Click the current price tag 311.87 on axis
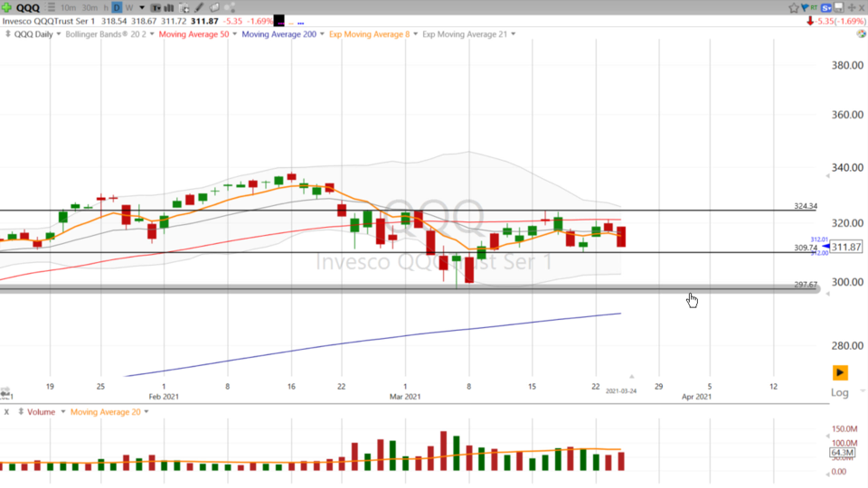 (x=846, y=247)
